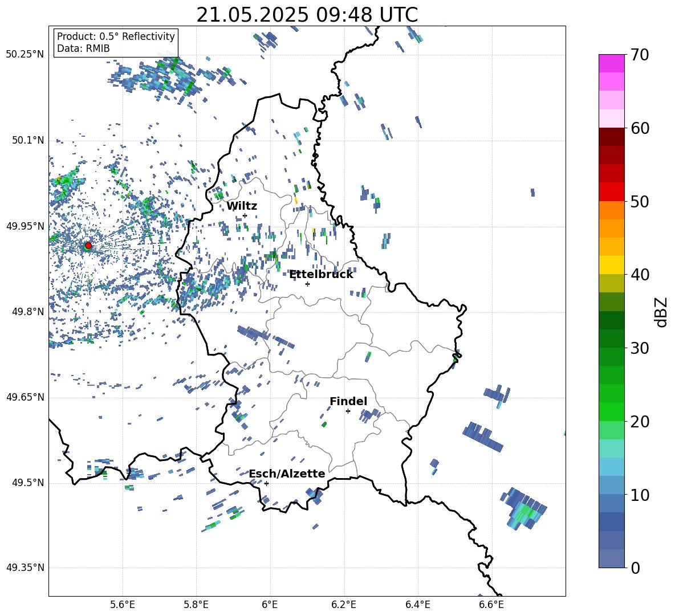The height and width of the screenshot is (616, 675).
Task: Click the title text 21.05.2025 09:48 UTC
Action: 307,15
